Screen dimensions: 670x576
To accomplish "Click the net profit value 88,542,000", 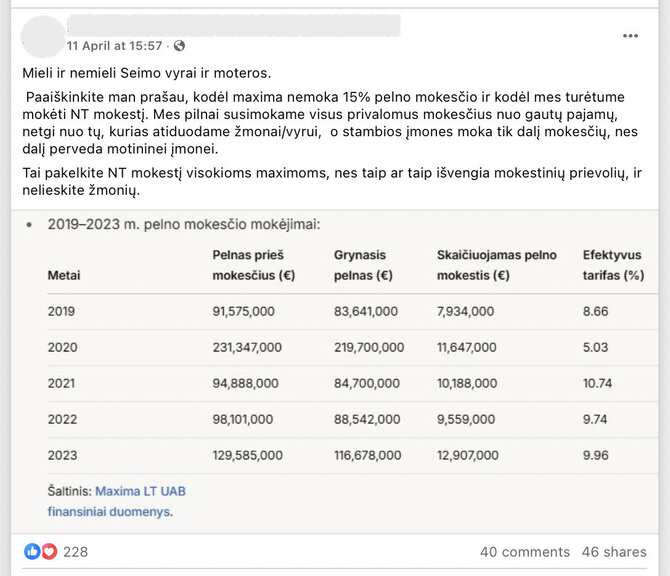I will (367, 419).
